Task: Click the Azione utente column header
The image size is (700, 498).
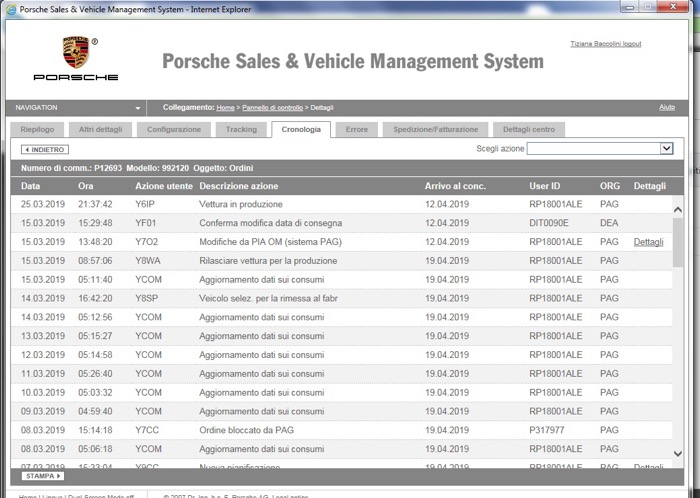Action: tap(164, 186)
